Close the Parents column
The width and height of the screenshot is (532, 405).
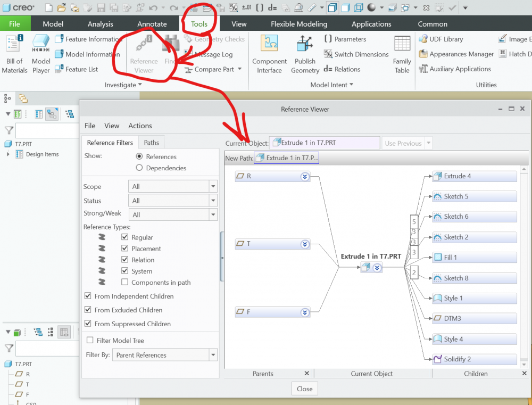(307, 373)
